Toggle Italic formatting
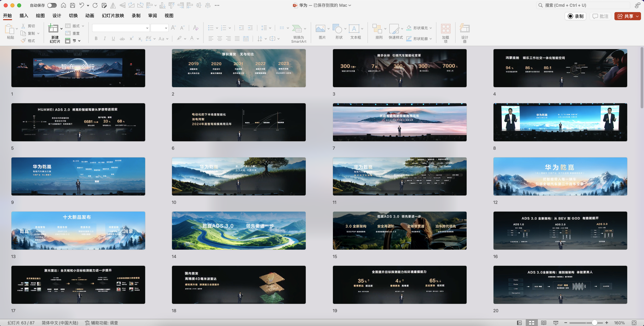The image size is (644, 326). click(x=105, y=39)
